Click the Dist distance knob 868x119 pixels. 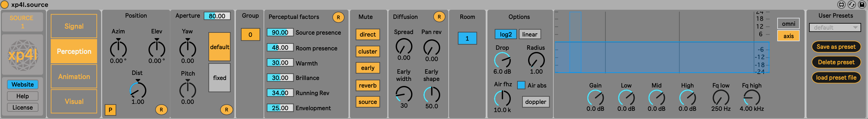(138, 90)
